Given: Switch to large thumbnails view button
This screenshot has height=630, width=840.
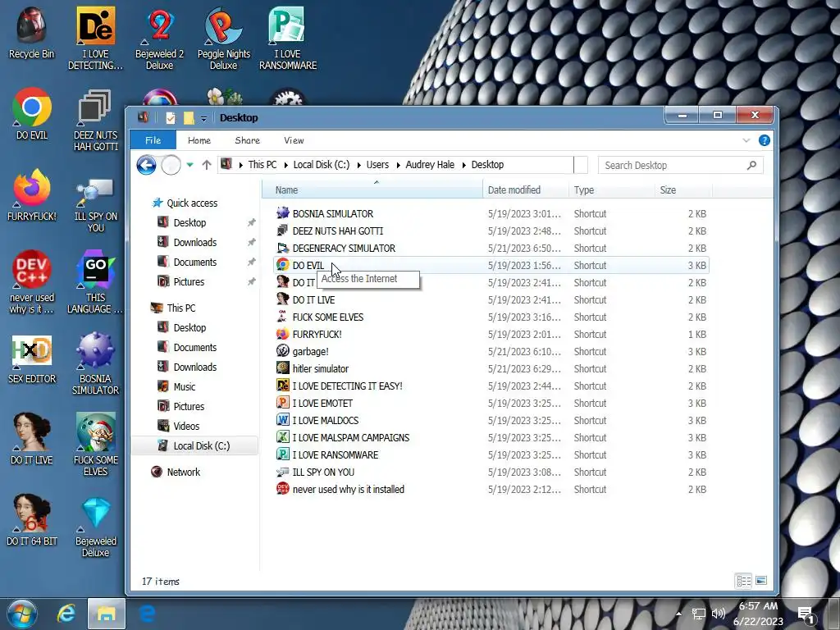Looking at the screenshot, I should [761, 581].
